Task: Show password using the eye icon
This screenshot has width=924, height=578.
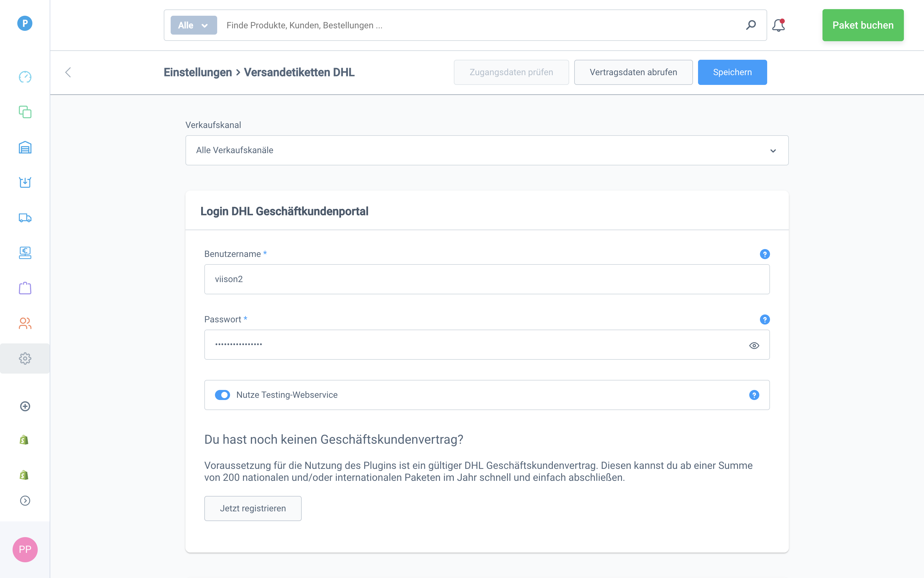Action: click(754, 346)
